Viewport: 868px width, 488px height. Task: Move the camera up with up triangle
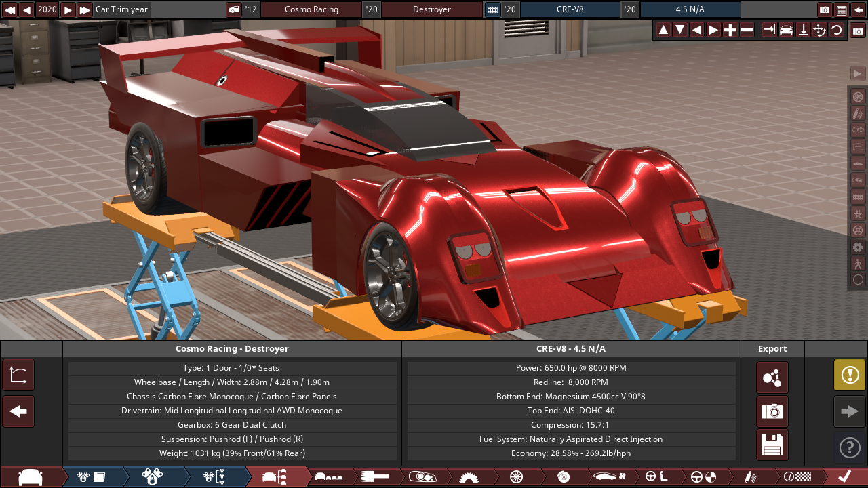pyautogui.click(x=663, y=30)
